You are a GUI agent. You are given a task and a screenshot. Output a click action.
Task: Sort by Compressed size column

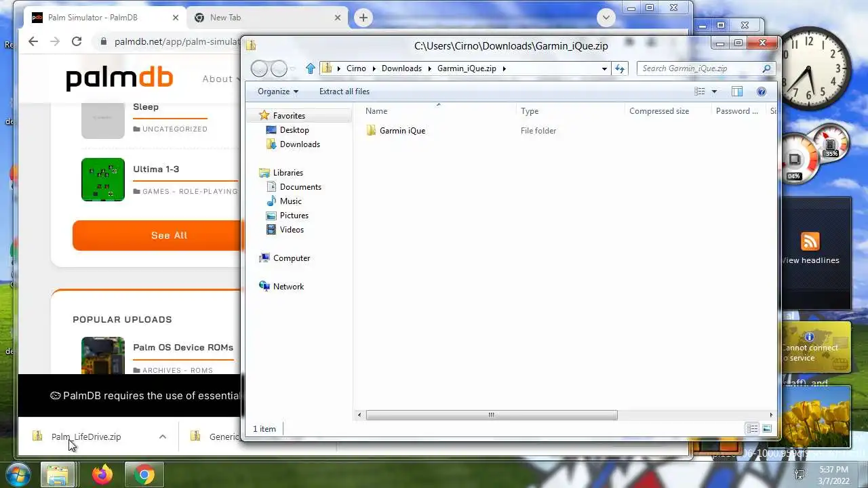659,111
